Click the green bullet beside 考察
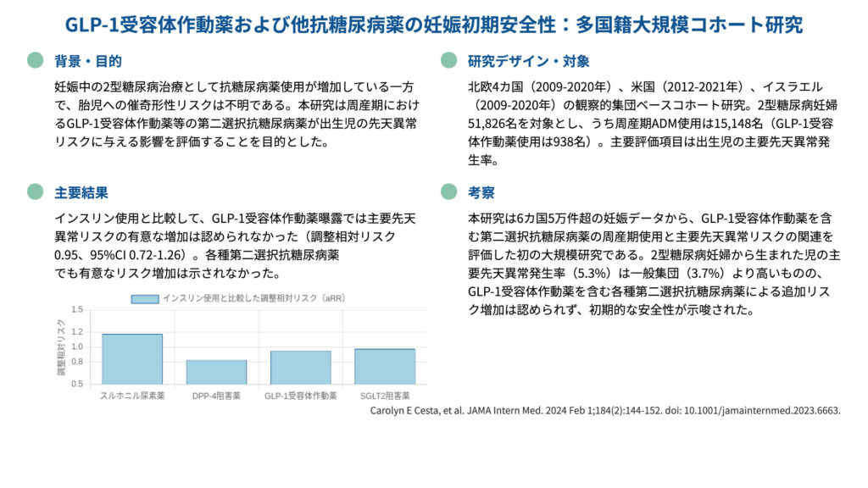 [449, 191]
